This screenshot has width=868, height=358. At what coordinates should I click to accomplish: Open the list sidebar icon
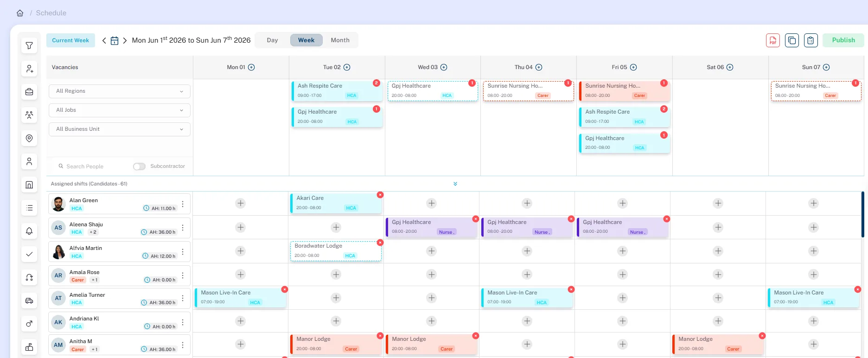coord(29,208)
